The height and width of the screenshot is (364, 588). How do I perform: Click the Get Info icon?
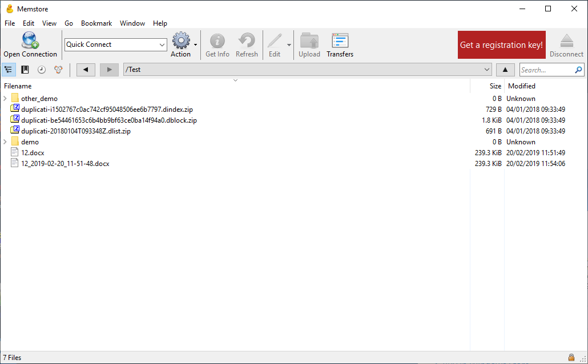pos(217,41)
